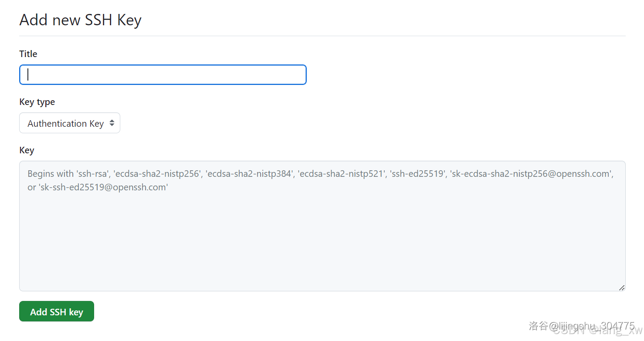Click the 'ecdsa-sha2-nistp384' placeholder text

pyautogui.click(x=248, y=174)
